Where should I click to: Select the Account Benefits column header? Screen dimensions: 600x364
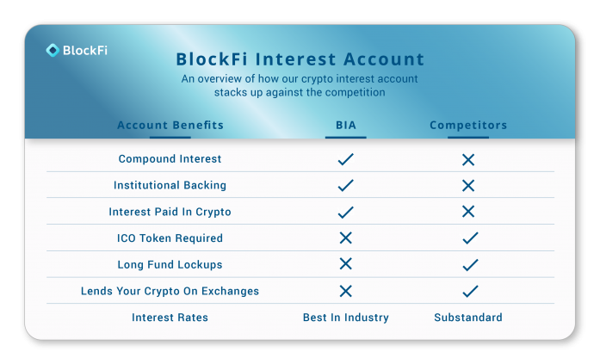click(x=170, y=125)
